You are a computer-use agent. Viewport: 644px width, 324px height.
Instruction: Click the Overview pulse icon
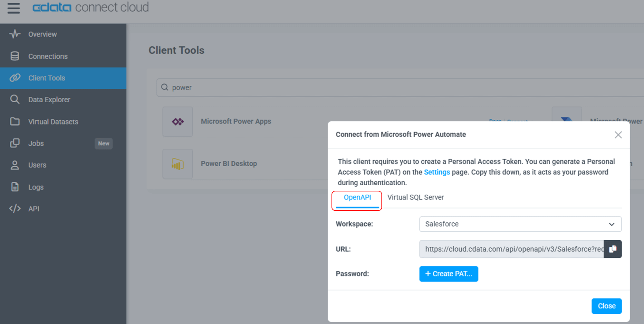tap(15, 34)
